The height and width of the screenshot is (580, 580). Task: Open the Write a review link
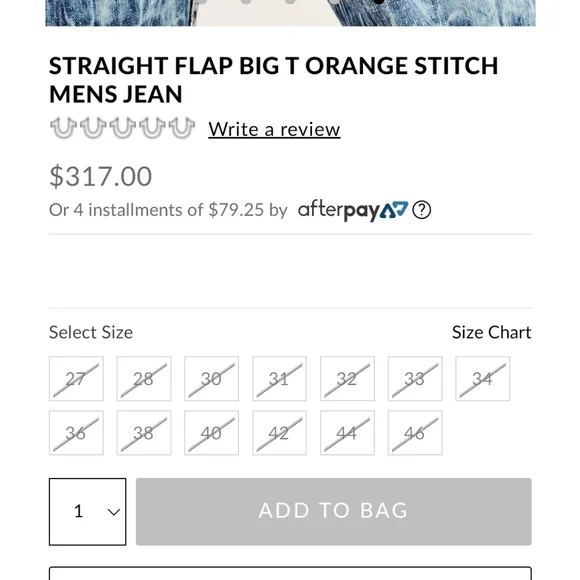[x=274, y=129]
